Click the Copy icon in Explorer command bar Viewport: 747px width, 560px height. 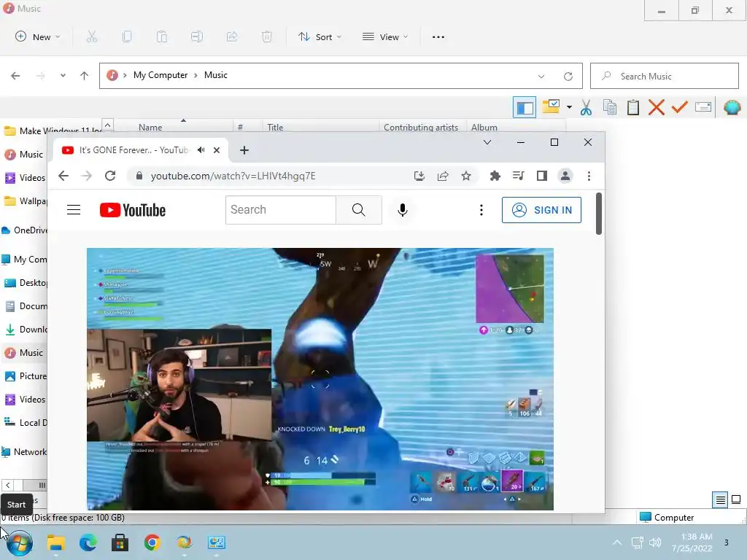[x=127, y=36]
